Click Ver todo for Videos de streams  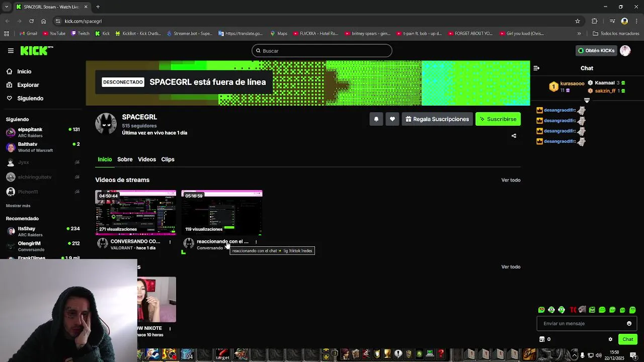pos(511,180)
